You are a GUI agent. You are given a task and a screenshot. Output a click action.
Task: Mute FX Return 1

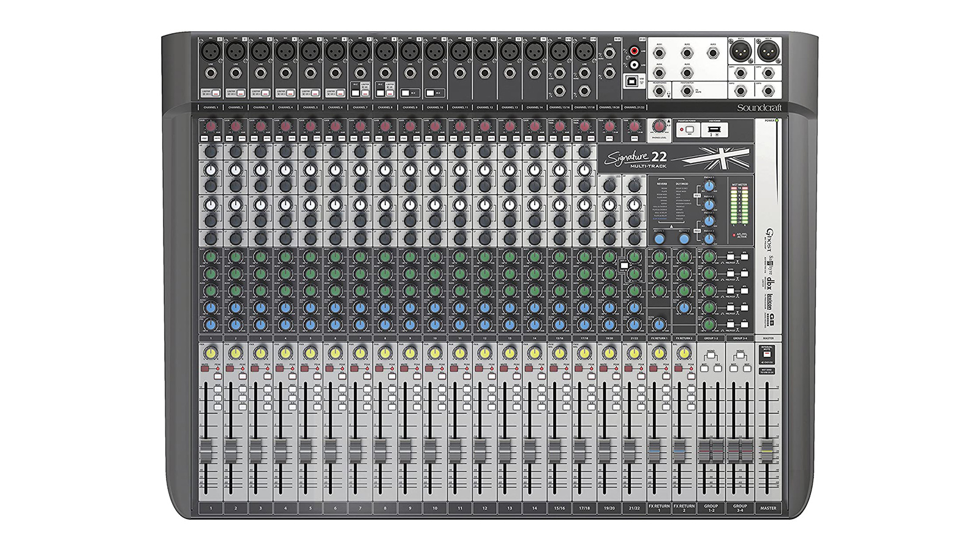click(653, 369)
